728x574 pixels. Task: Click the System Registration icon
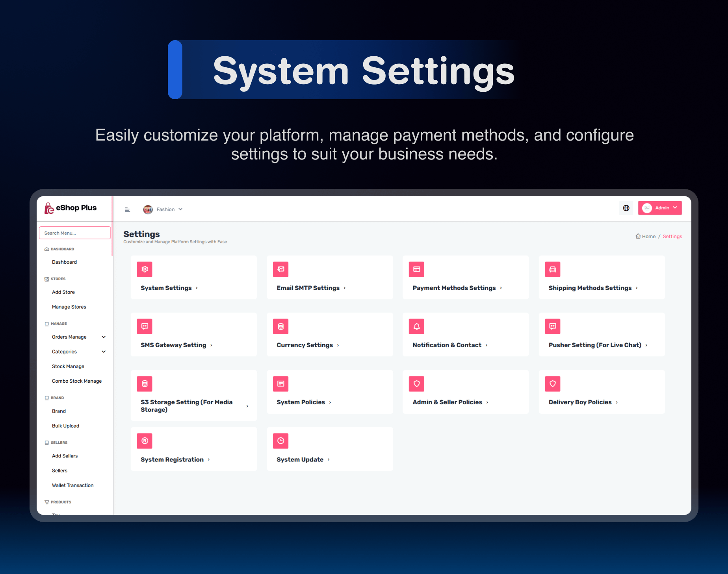pyautogui.click(x=145, y=441)
